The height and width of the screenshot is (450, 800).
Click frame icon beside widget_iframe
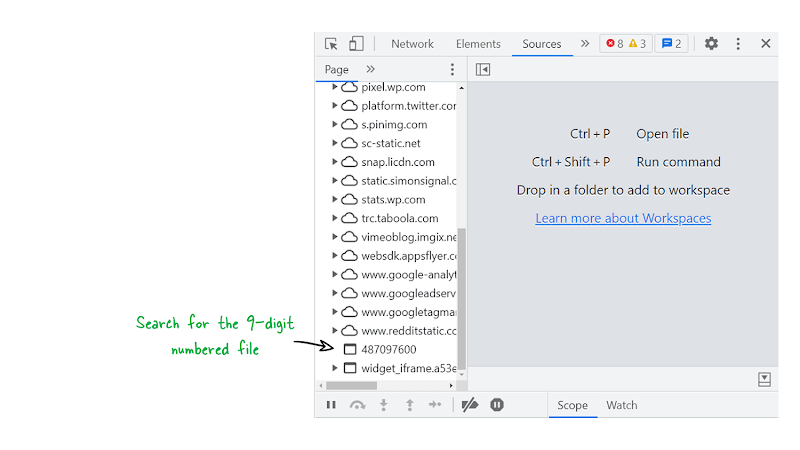[349, 368]
